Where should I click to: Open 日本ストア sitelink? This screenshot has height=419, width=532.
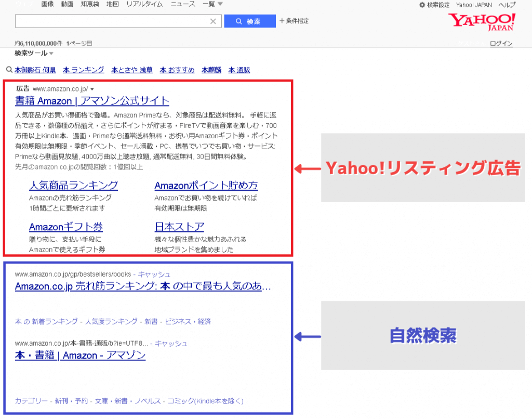coord(179,227)
